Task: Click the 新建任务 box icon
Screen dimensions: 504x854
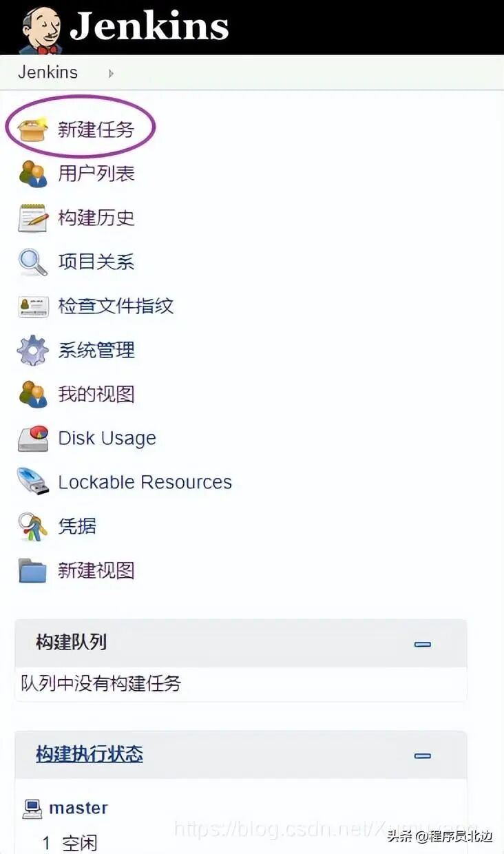Action: click(32, 129)
